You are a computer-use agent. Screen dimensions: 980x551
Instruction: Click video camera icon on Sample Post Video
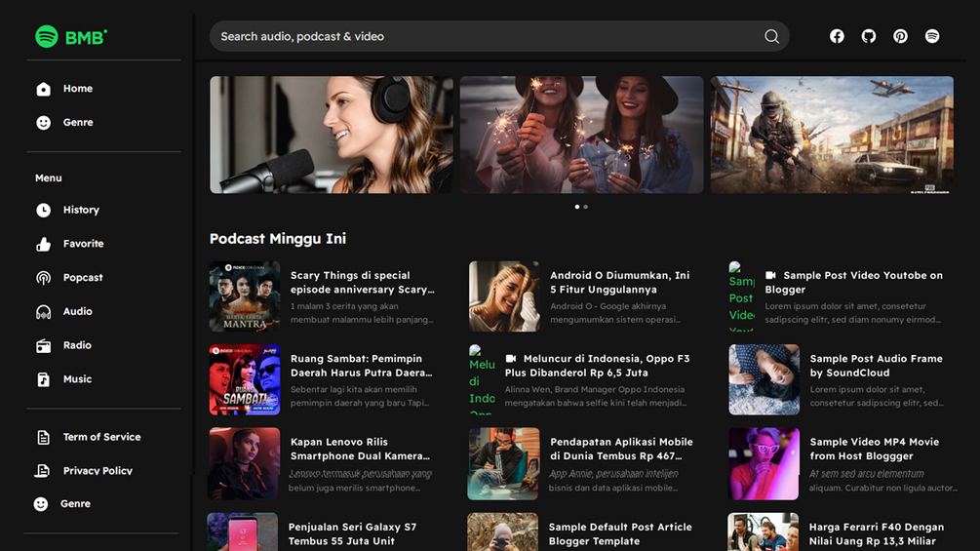770,275
